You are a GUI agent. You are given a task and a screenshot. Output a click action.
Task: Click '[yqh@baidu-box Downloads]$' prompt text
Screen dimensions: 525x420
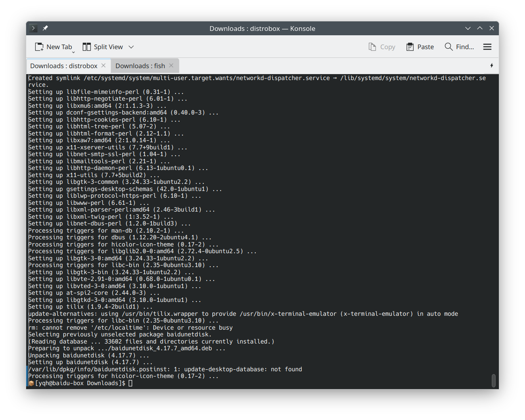tap(80, 383)
